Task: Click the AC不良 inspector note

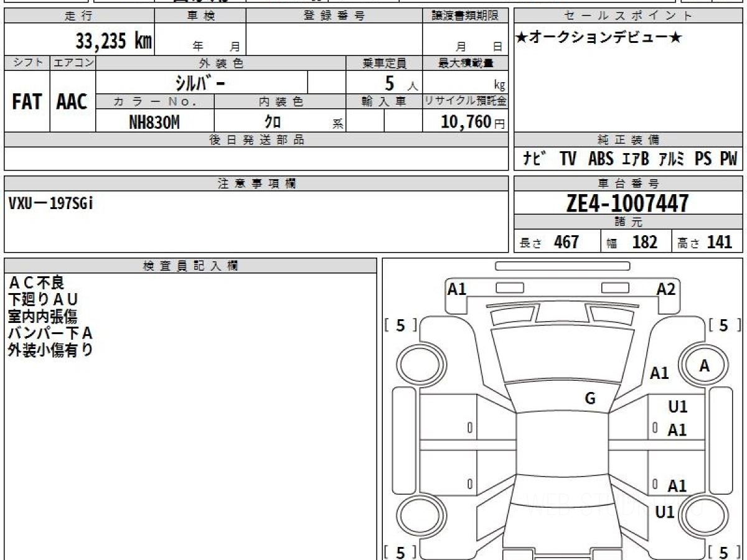Action: [36, 283]
